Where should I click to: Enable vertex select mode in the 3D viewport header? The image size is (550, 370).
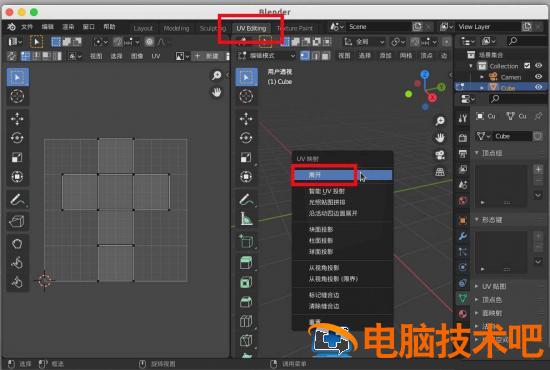point(305,56)
